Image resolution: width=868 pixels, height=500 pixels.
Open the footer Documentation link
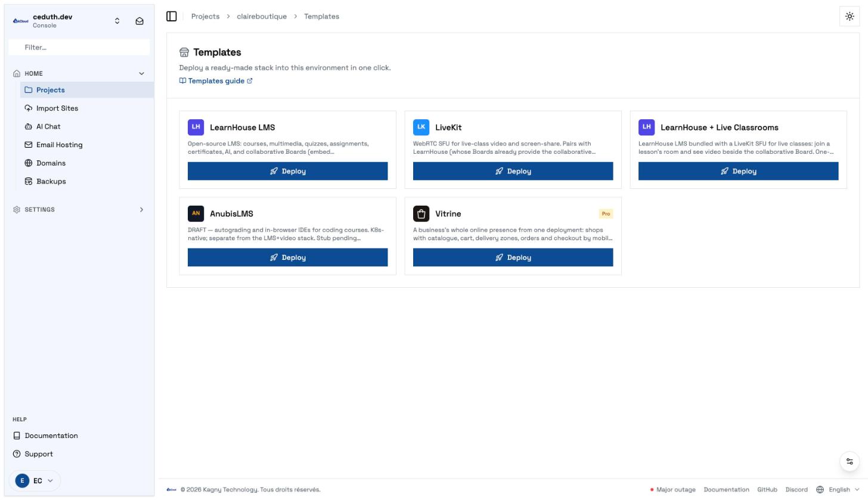click(727, 490)
